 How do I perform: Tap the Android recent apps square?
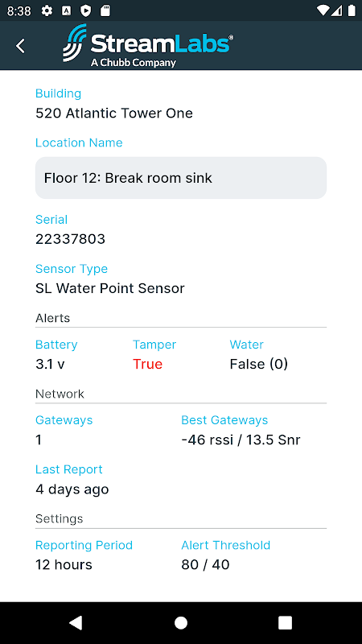286,622
